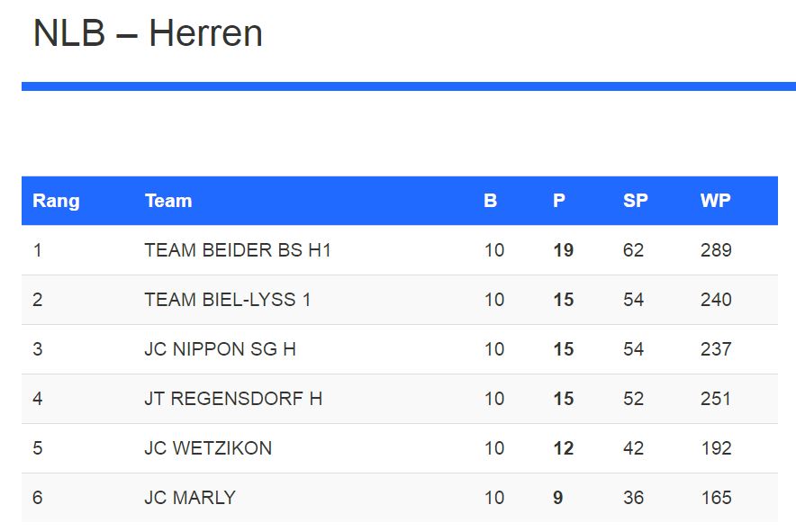Click the blue divider line under heading

click(408, 86)
